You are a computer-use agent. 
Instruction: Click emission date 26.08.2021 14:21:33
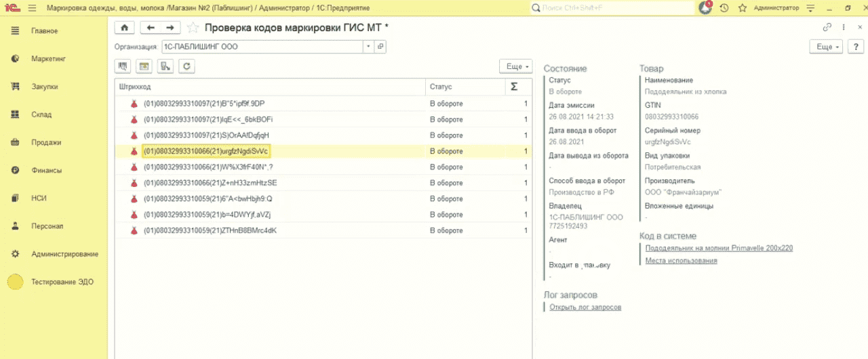581,117
